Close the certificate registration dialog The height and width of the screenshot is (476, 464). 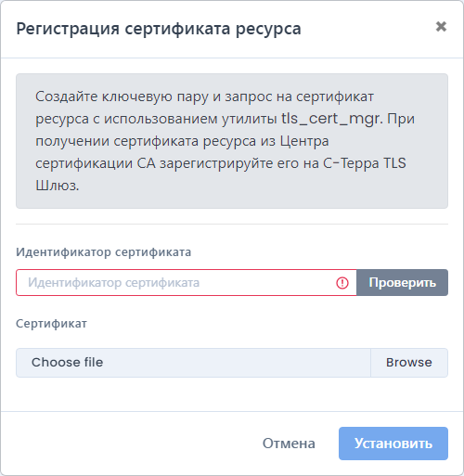tap(441, 27)
